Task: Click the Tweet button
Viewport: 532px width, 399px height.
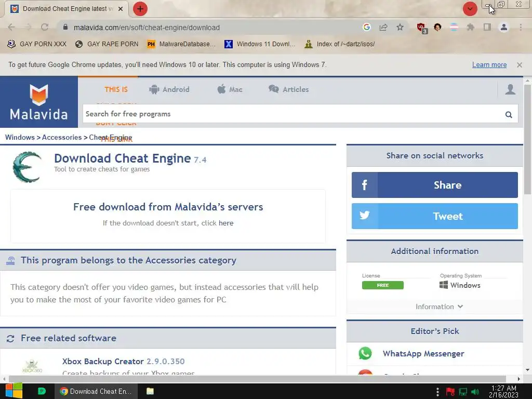Action: 435,216
